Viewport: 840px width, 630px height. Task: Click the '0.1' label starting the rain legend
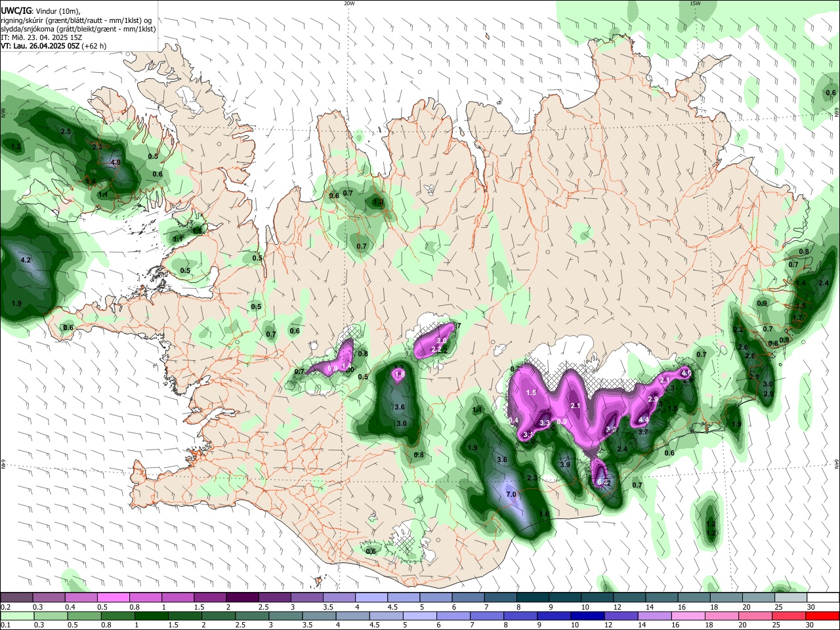tap(5, 625)
